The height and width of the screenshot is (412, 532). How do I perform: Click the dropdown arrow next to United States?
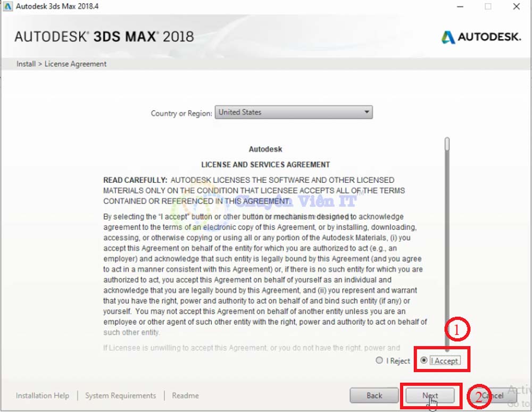(366, 112)
